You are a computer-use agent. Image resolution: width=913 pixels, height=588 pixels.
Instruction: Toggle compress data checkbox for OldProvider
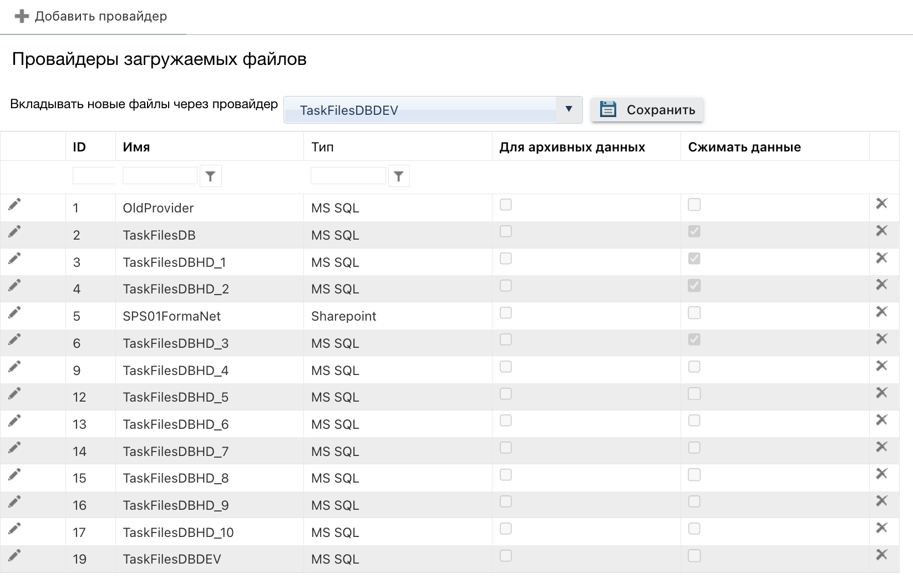coord(694,205)
